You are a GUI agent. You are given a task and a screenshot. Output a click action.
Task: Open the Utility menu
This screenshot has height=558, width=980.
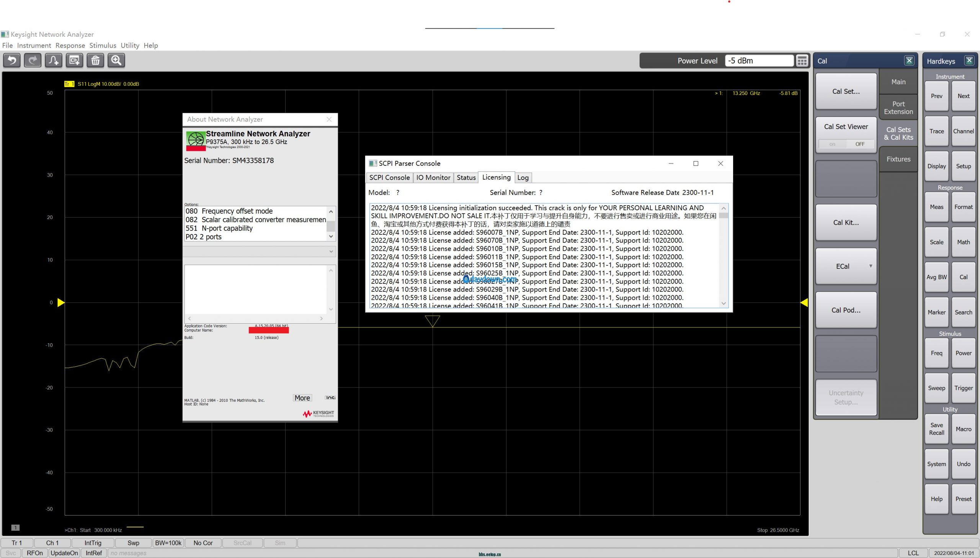point(130,45)
